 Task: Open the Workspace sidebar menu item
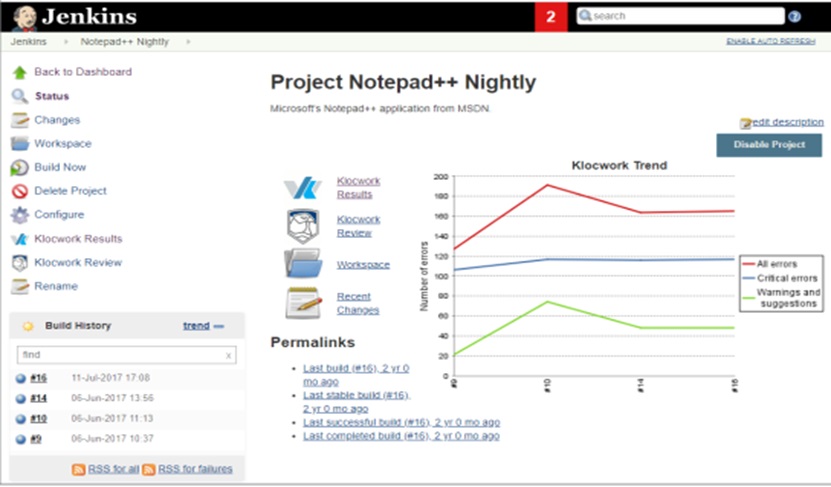63,144
